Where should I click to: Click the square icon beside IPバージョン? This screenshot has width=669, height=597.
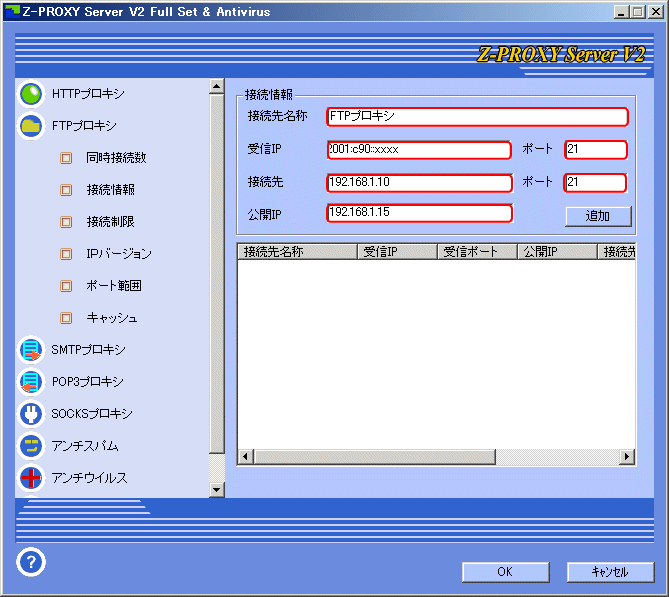[66, 254]
